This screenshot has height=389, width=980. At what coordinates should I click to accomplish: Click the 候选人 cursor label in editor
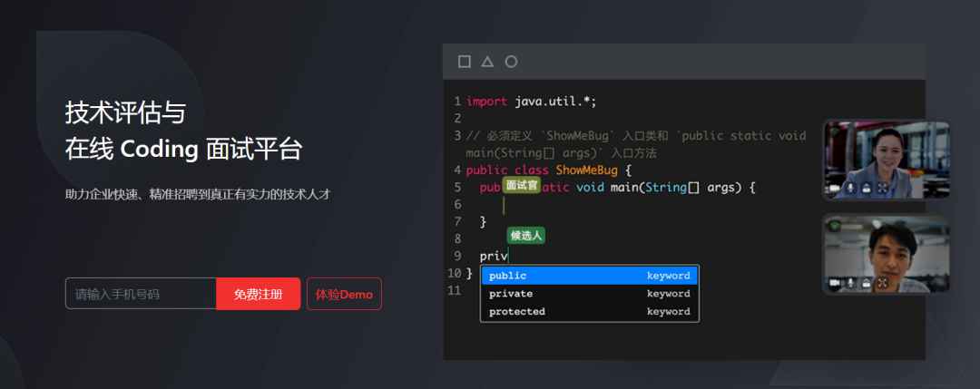[x=526, y=236]
